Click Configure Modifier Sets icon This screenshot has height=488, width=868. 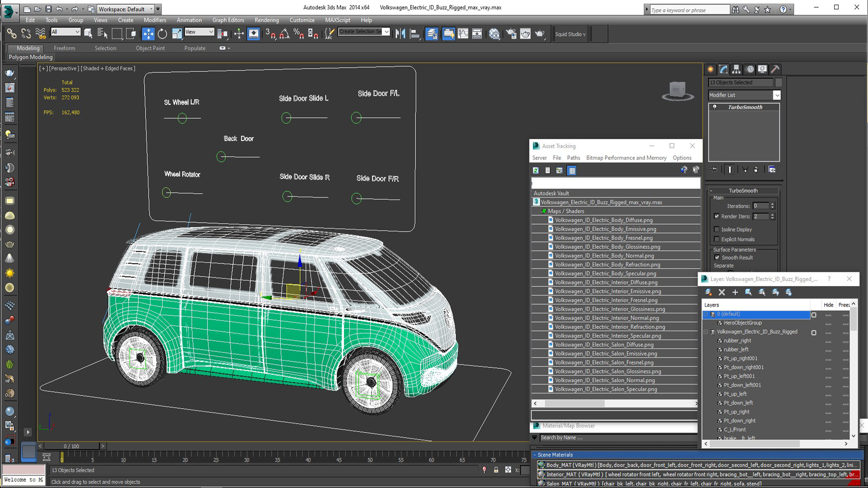pos(772,169)
